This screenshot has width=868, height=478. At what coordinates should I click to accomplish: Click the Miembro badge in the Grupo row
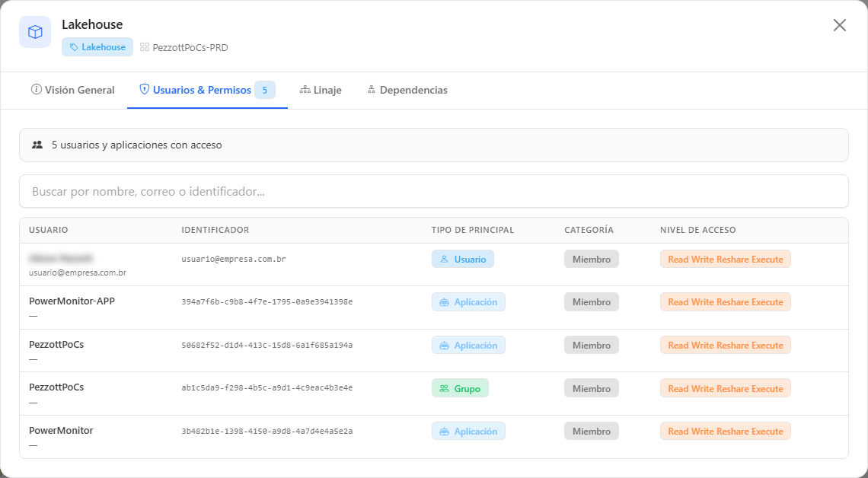[591, 388]
